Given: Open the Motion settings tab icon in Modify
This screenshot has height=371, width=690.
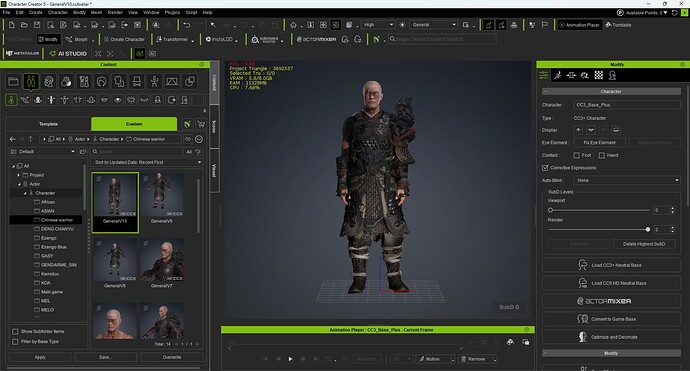Looking at the screenshot, I should pyautogui.click(x=558, y=75).
